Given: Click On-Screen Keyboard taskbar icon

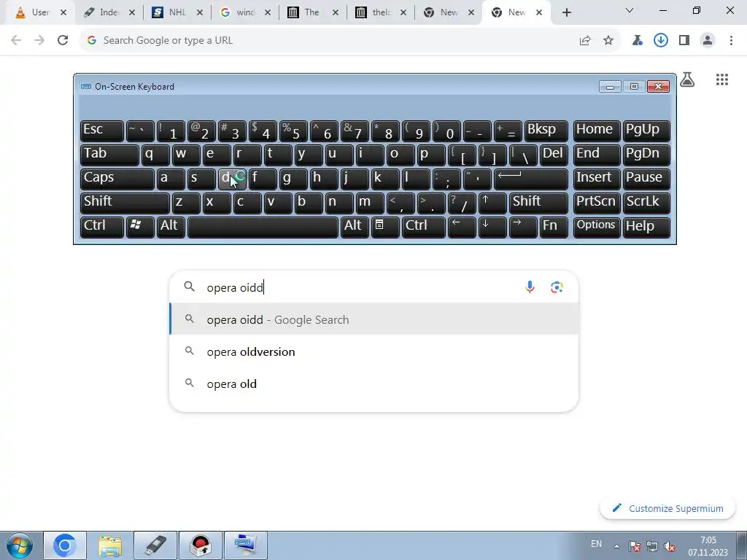Looking at the screenshot, I should point(245,545).
